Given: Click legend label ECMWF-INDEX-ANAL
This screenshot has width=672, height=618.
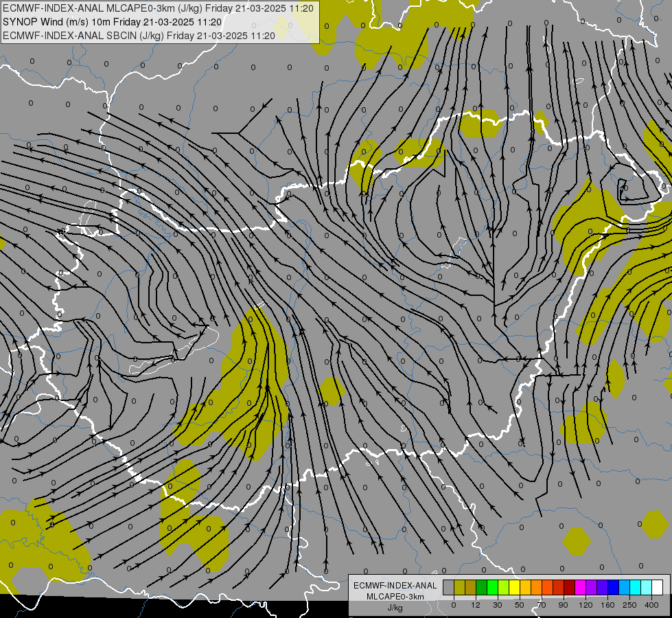Looking at the screenshot, I should coord(395,586).
